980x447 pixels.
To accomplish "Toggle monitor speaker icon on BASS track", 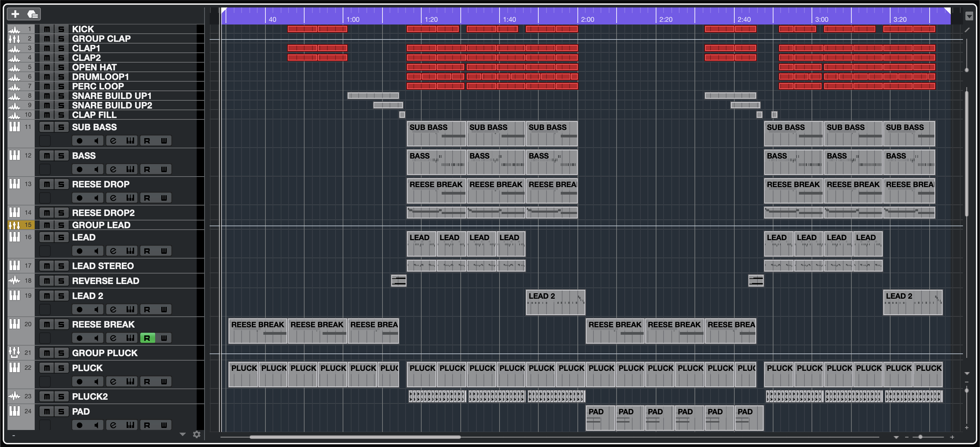I will (x=97, y=169).
